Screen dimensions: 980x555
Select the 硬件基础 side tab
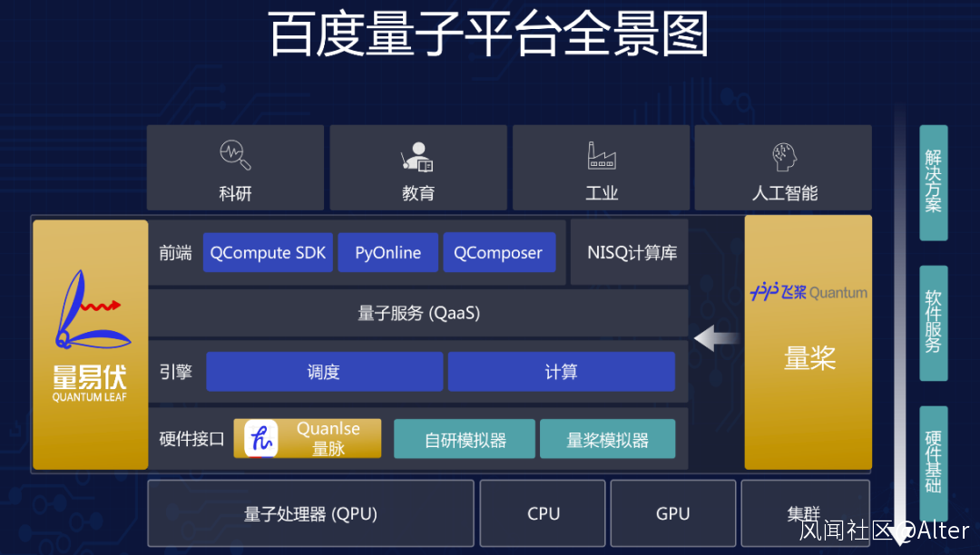(933, 463)
